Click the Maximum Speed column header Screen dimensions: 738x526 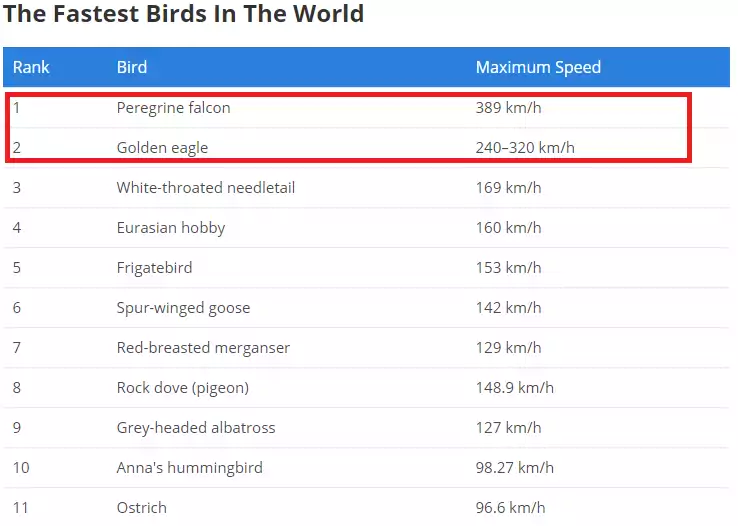538,67
